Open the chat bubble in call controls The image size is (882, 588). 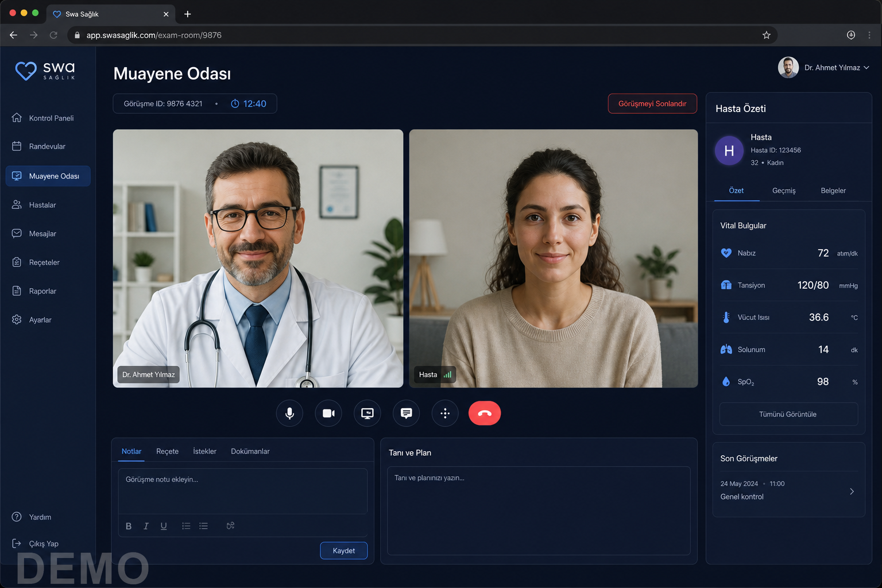406,413
